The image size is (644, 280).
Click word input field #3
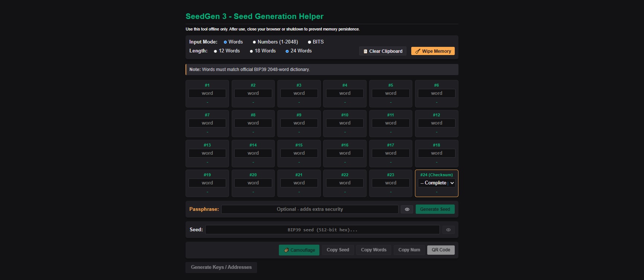[x=299, y=93]
